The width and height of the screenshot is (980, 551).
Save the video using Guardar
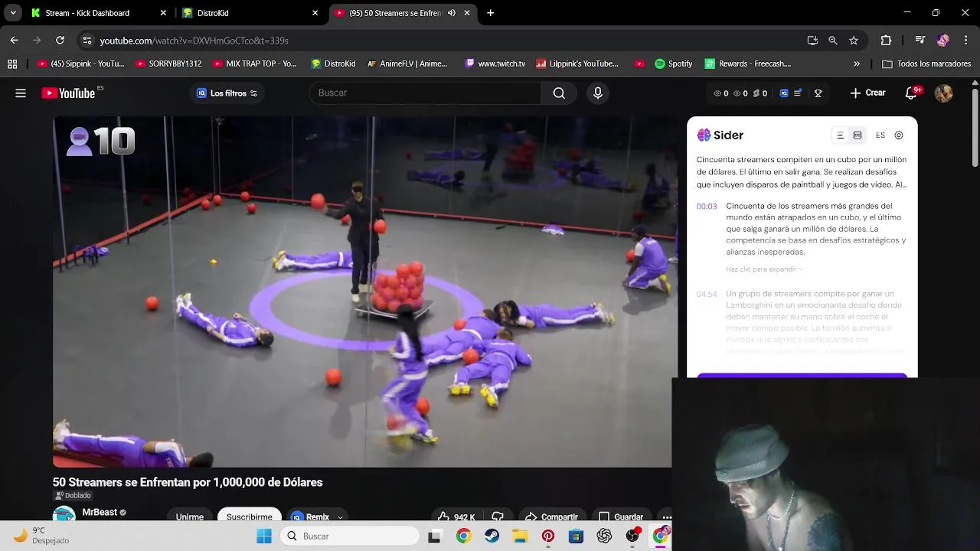pyautogui.click(x=621, y=517)
